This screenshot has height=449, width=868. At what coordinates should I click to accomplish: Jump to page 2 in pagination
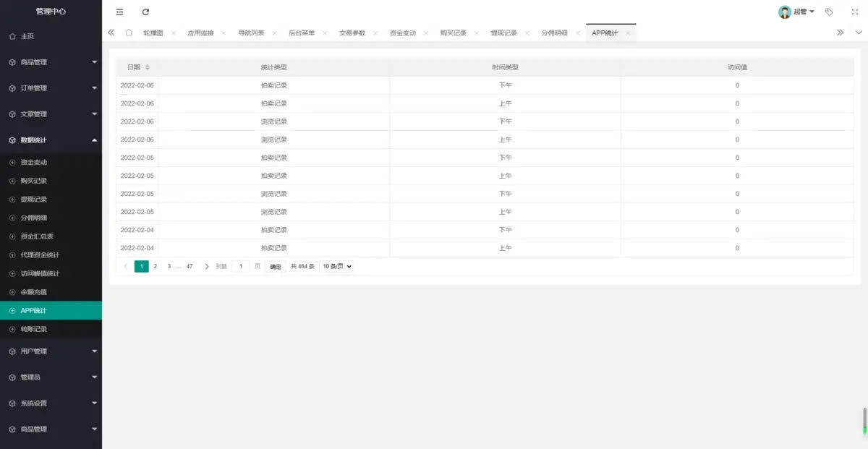[156, 266]
